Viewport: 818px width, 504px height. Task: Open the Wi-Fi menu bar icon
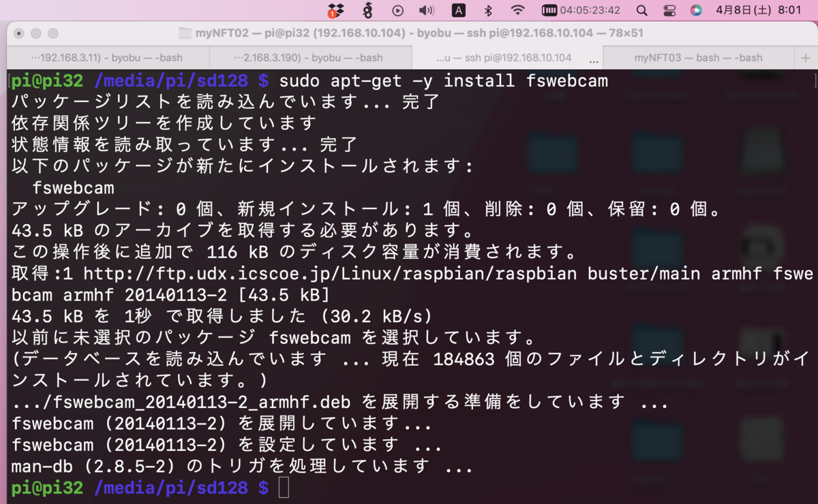519,11
